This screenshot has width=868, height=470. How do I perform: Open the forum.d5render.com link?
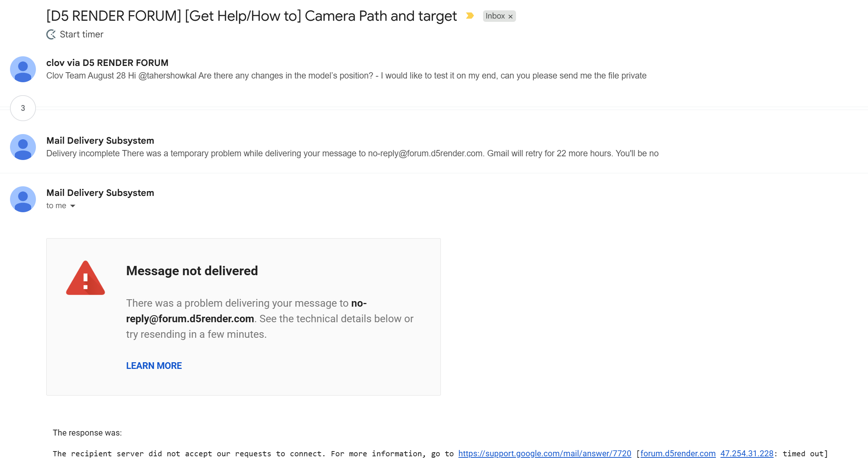(678, 453)
